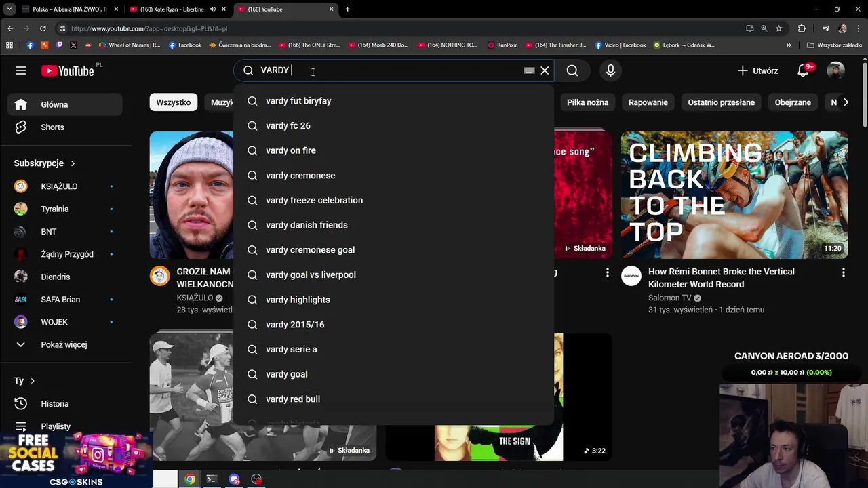Open the Tyralnia subscription channel

(x=65, y=209)
